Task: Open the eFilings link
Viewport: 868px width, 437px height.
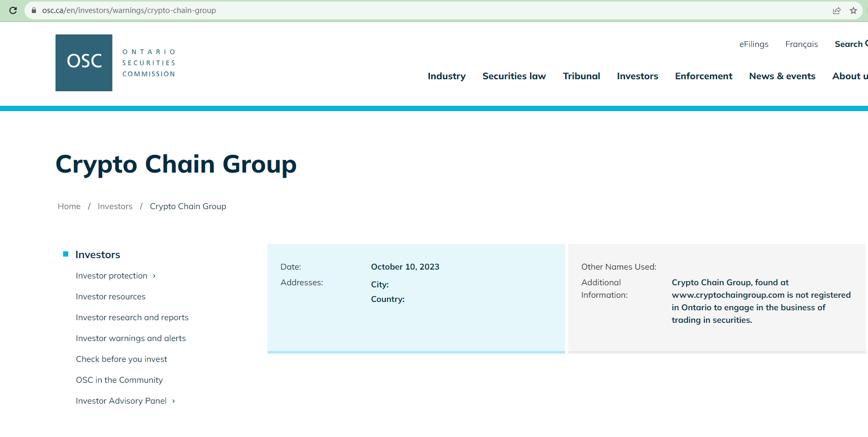Action: click(753, 44)
